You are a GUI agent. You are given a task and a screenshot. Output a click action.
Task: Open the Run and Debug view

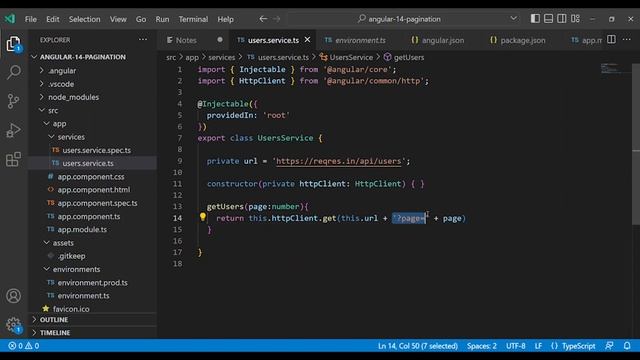click(13, 130)
